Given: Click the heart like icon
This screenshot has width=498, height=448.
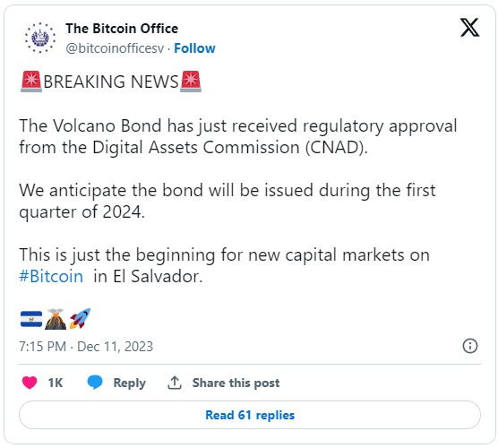Looking at the screenshot, I should click(x=30, y=383).
